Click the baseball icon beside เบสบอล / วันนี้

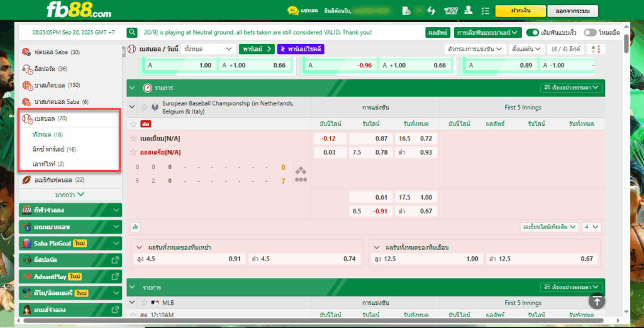[x=132, y=49]
